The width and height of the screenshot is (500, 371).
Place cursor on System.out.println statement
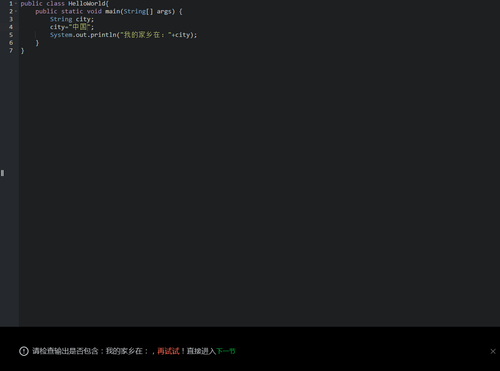pyautogui.click(x=123, y=35)
